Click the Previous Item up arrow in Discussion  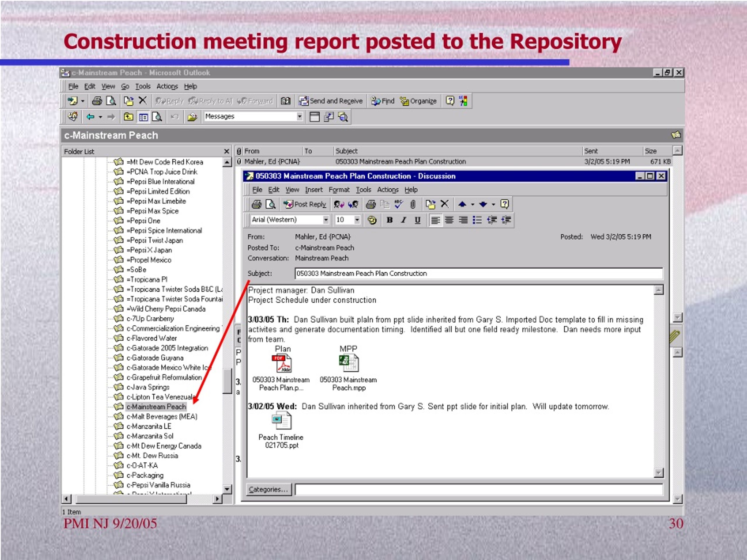[x=463, y=204]
